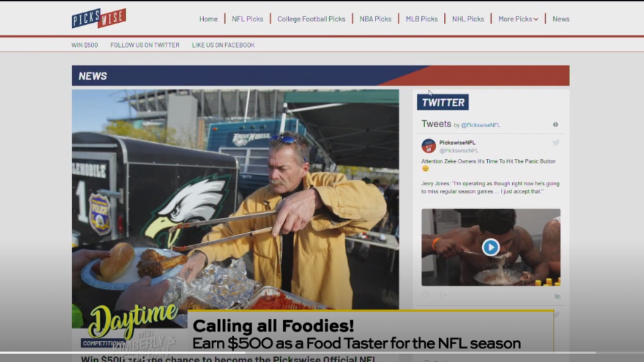The image size is (644, 362).
Task: Go to College Football Picks
Action: [312, 19]
